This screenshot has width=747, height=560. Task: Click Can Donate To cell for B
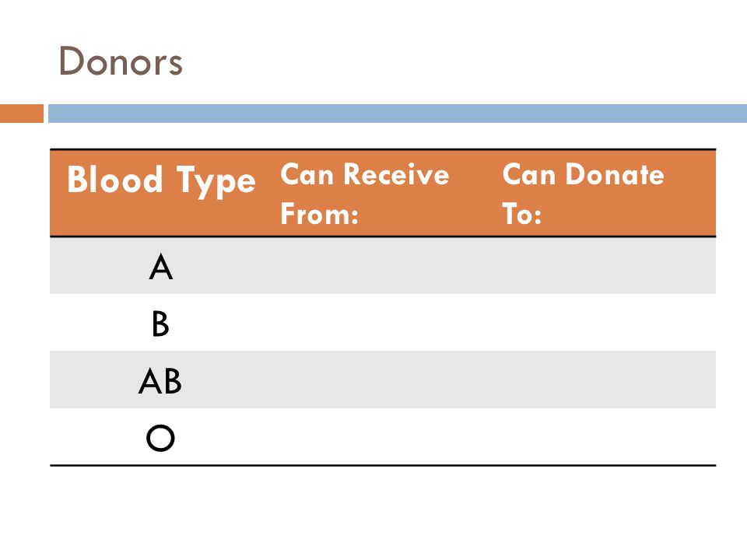[x=605, y=323]
